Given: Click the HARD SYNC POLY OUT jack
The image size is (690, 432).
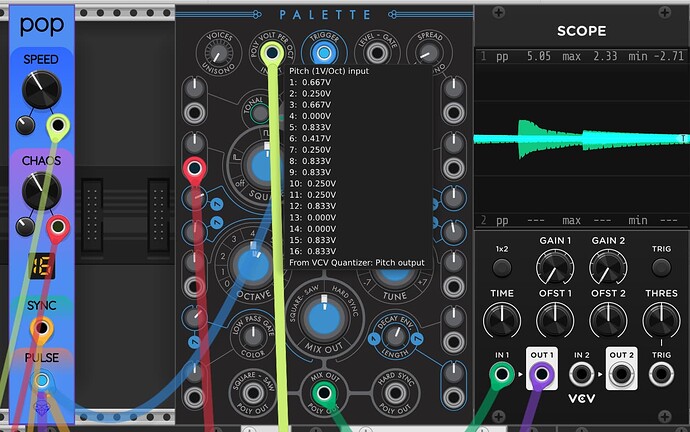Looking at the screenshot, I should pos(396,393).
